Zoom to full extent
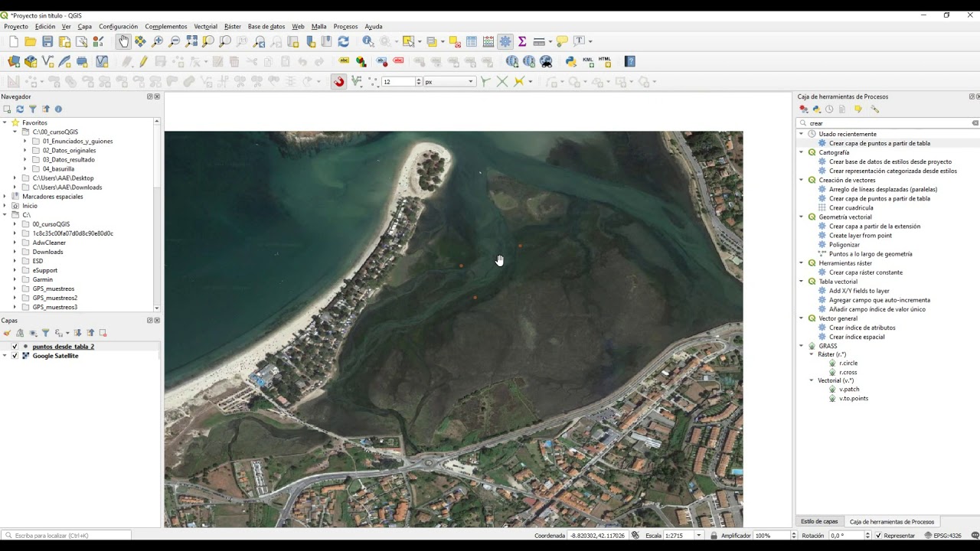Image resolution: width=980 pixels, height=551 pixels. click(191, 41)
